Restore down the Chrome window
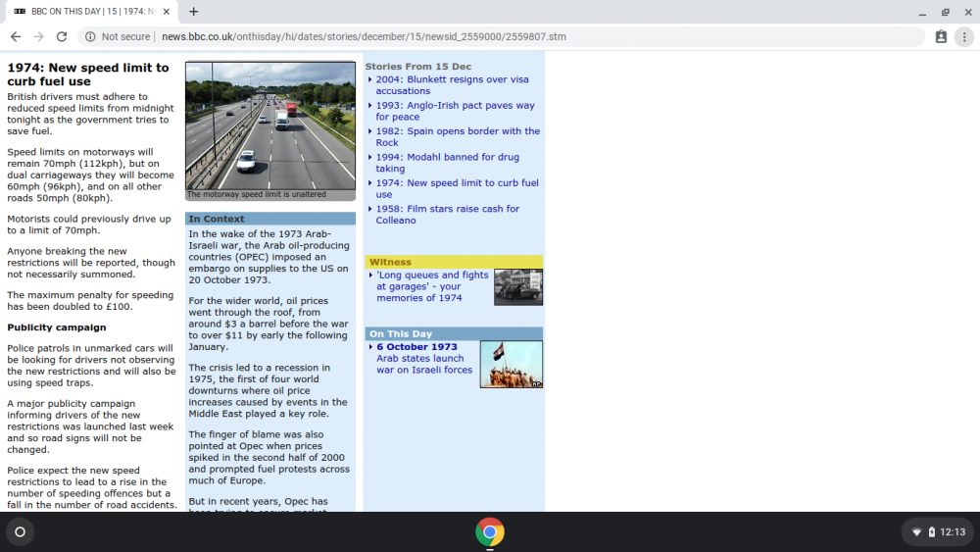This screenshot has width=980, height=552. 945,12
